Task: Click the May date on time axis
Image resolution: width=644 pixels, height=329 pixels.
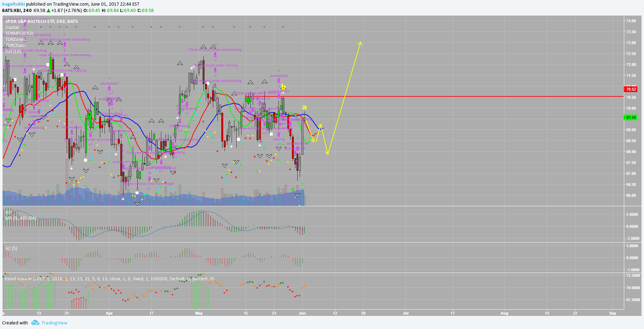Action: click(x=199, y=313)
